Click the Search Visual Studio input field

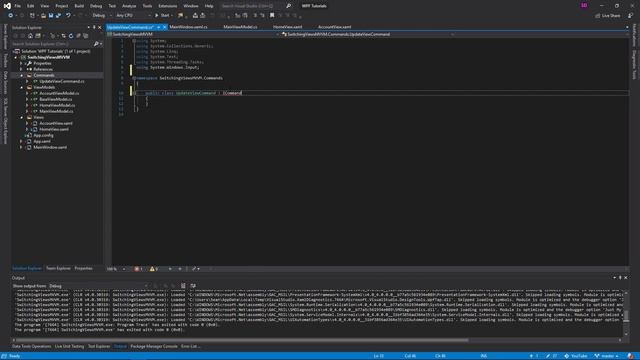251,6
